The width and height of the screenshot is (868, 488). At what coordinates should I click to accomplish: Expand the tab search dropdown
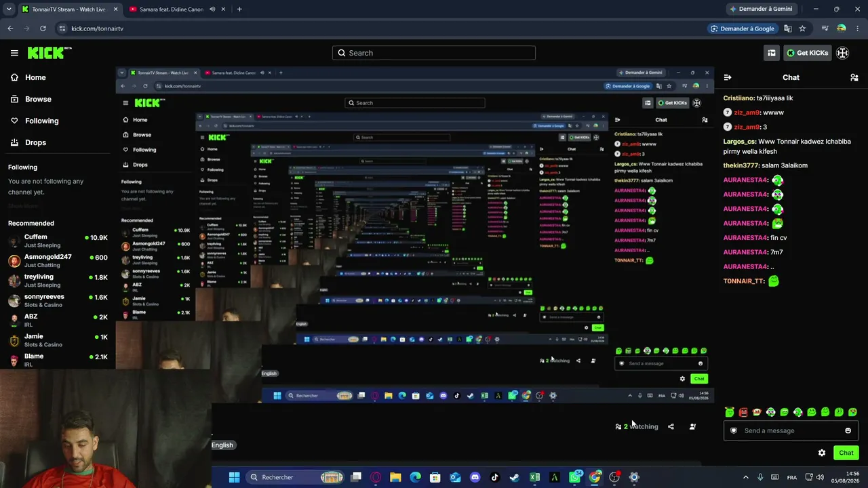point(9,9)
